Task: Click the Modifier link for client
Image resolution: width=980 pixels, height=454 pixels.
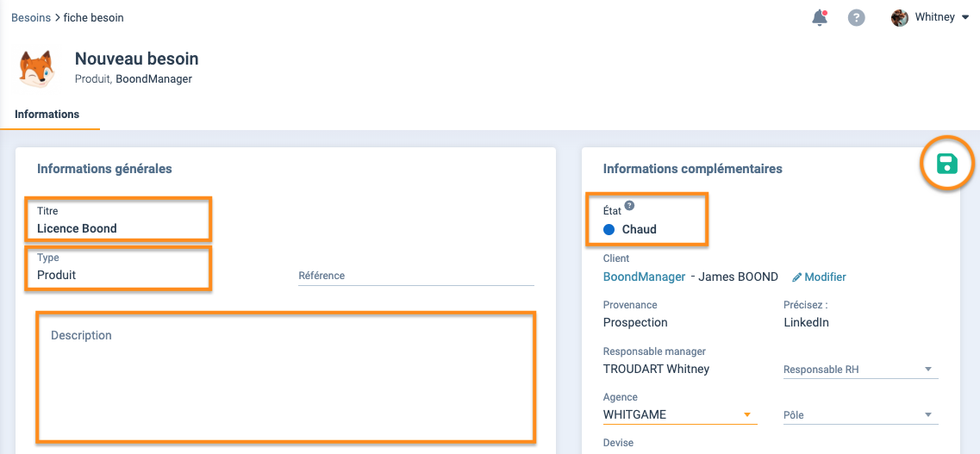Action: coord(825,277)
